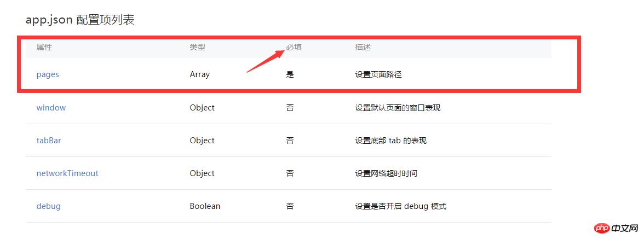Click the 中文网 watermark text

click(x=625, y=228)
